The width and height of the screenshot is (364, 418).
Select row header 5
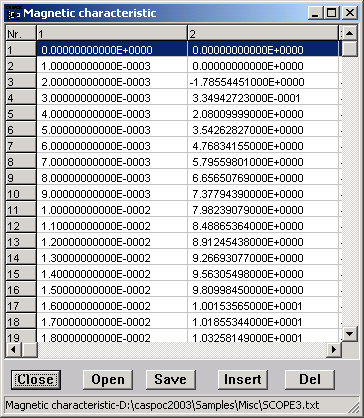pyautogui.click(x=21, y=113)
